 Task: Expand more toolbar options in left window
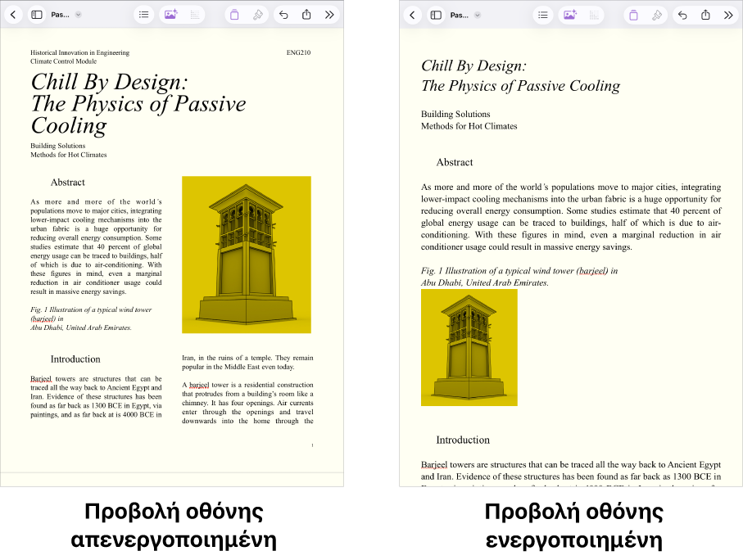point(329,15)
